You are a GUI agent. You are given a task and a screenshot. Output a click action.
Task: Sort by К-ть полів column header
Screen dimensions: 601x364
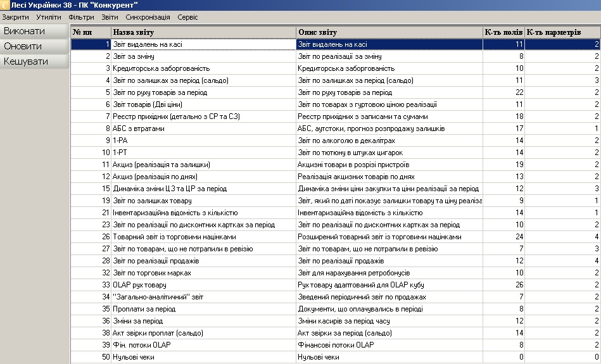coord(503,32)
